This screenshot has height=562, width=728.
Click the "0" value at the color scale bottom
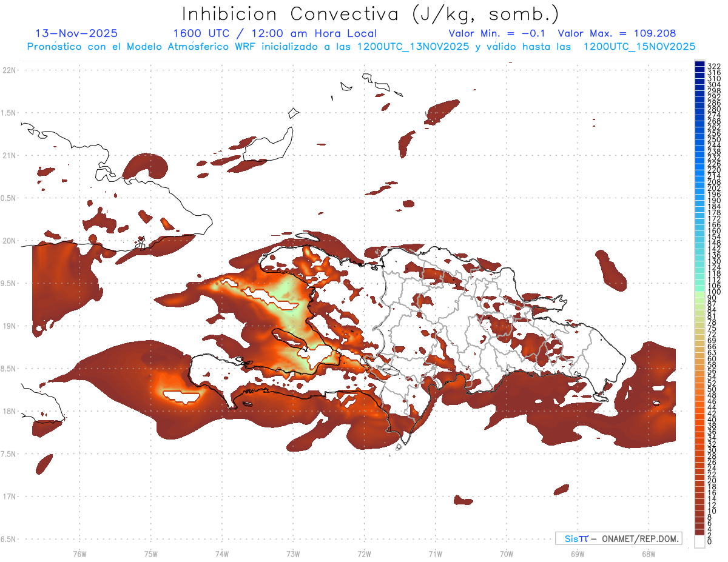[710, 542]
